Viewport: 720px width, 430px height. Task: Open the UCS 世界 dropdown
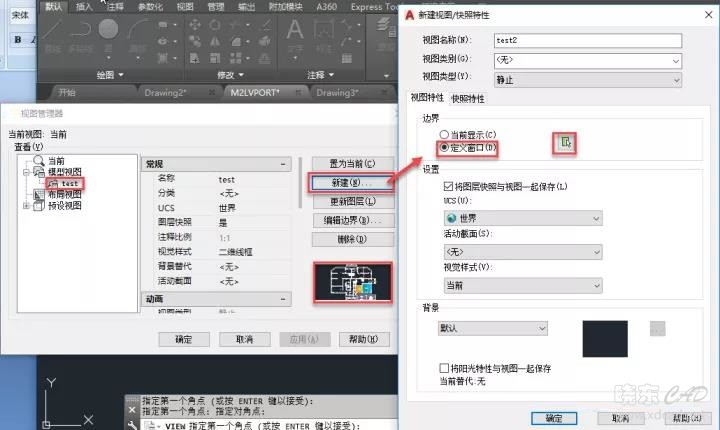click(x=521, y=218)
